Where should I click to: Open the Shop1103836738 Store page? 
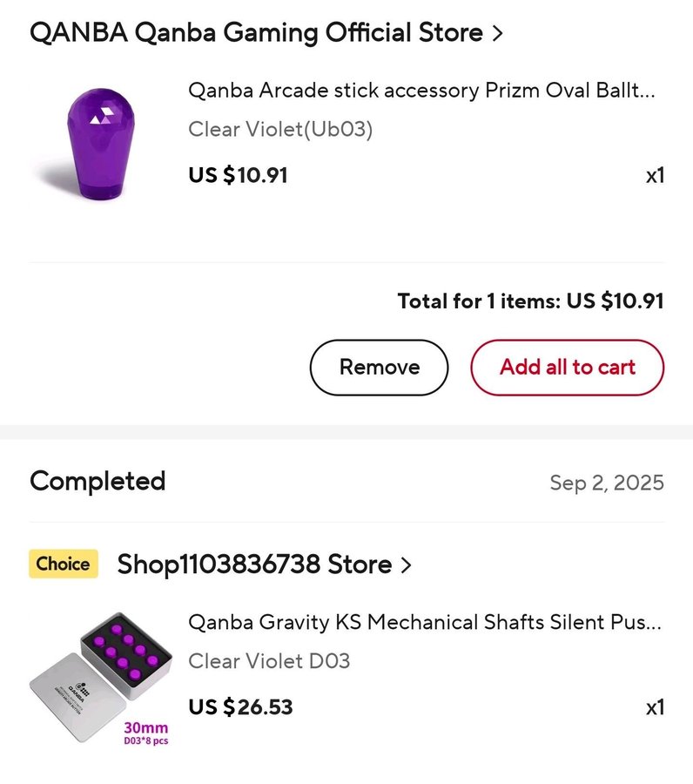[x=254, y=564]
